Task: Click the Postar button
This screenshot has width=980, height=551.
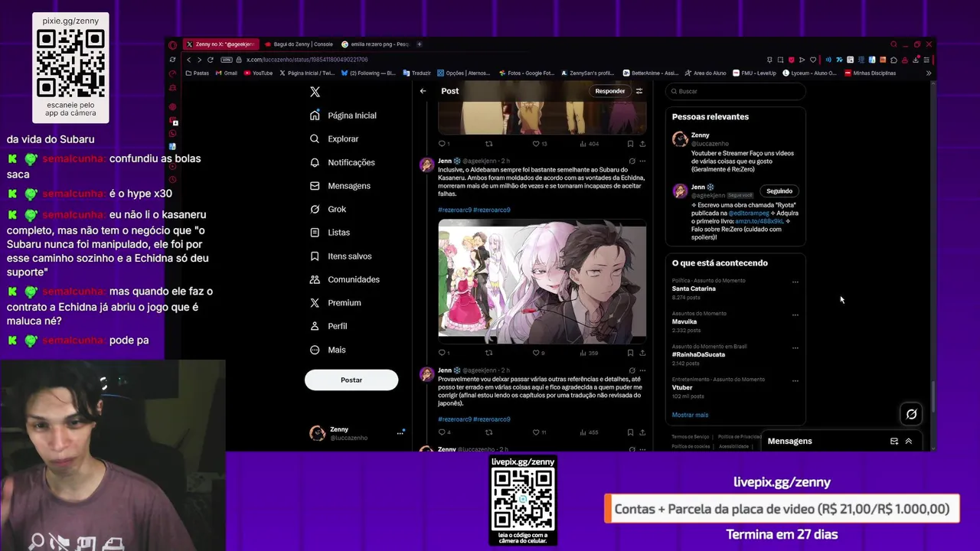Action: tap(351, 380)
